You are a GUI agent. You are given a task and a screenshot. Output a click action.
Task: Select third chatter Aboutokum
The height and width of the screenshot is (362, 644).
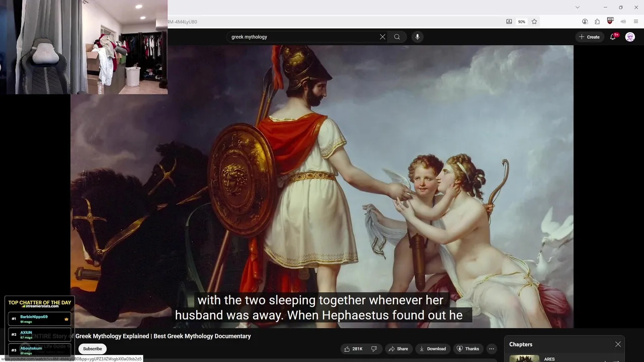pyautogui.click(x=40, y=350)
